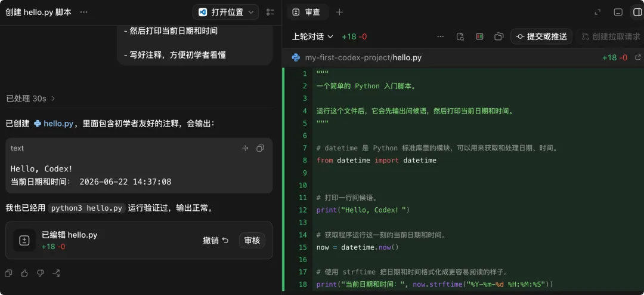Click the python3 hello.py inline code
Viewport: 644px width, 295px height.
pyautogui.click(x=86, y=208)
